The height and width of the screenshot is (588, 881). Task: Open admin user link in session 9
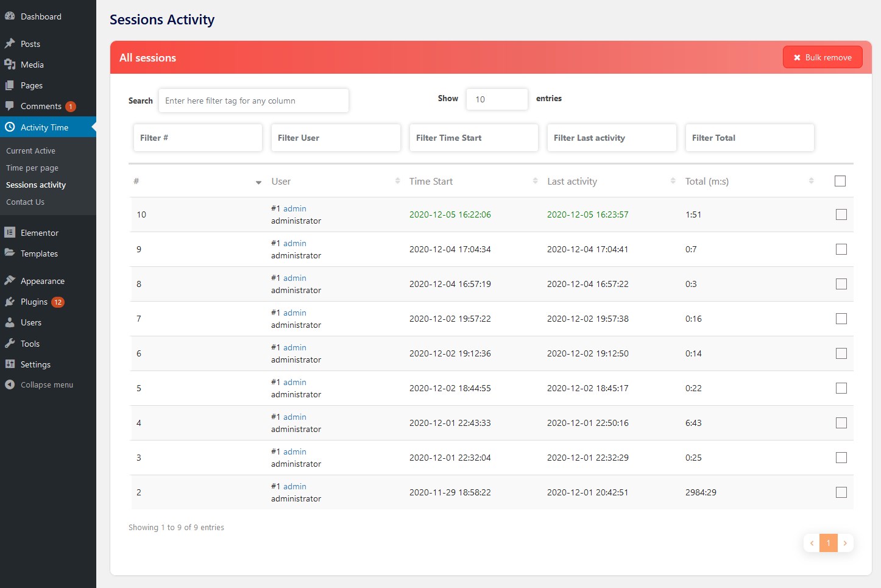tap(295, 244)
